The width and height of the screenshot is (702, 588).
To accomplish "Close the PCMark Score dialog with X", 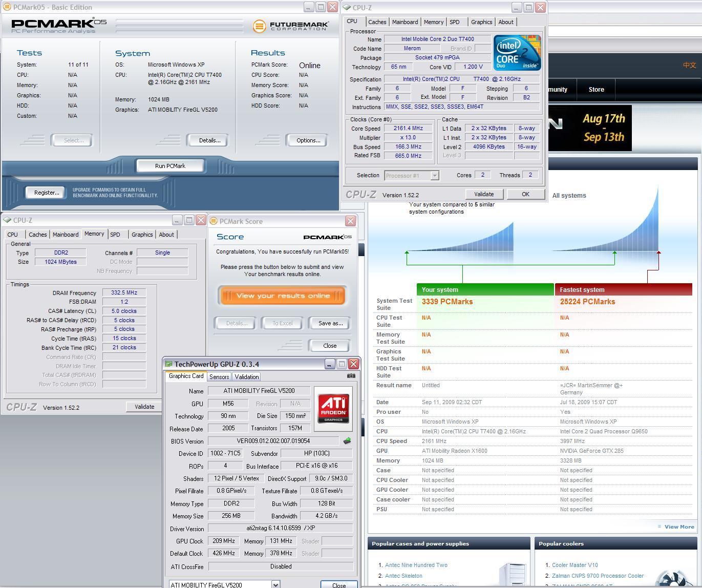I will (x=350, y=221).
